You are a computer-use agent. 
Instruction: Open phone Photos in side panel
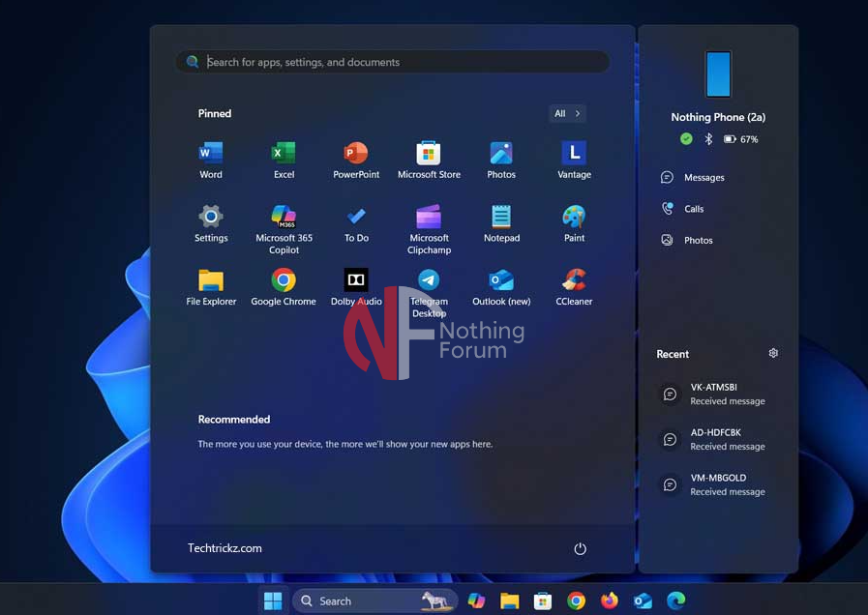[686, 241]
